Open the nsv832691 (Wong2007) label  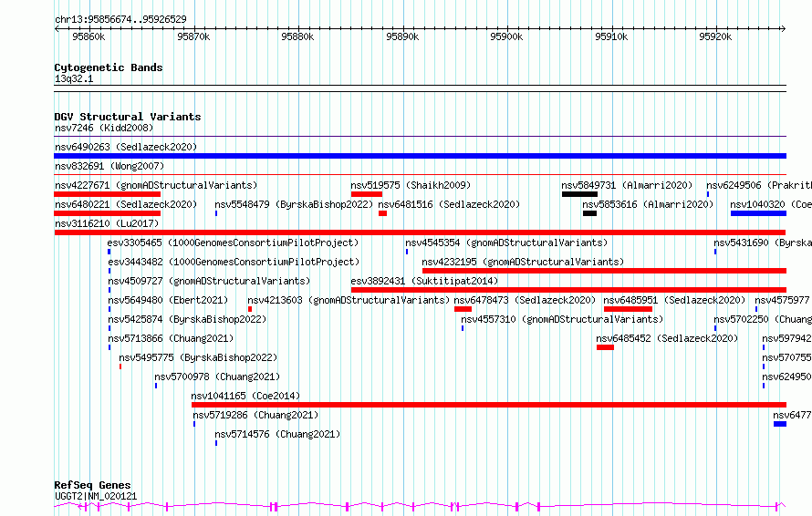point(109,166)
